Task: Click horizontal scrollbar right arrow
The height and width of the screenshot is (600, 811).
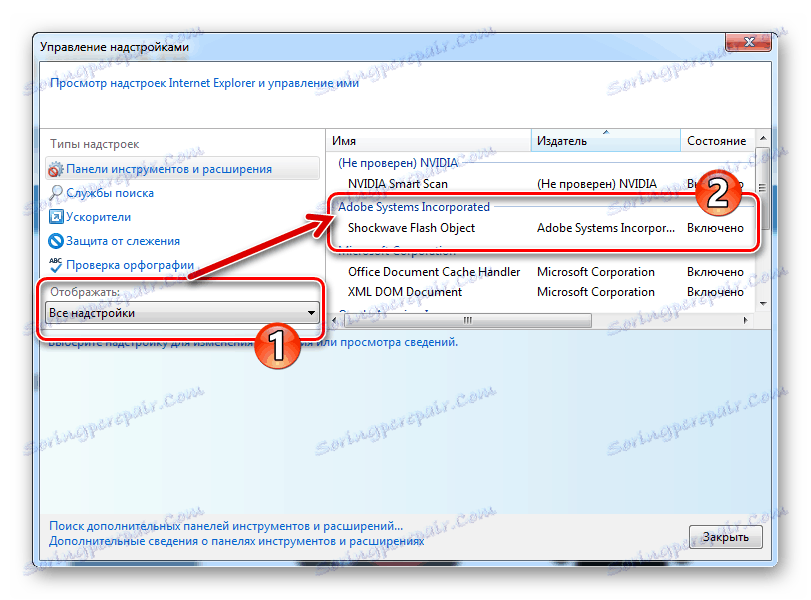Action: [745, 321]
